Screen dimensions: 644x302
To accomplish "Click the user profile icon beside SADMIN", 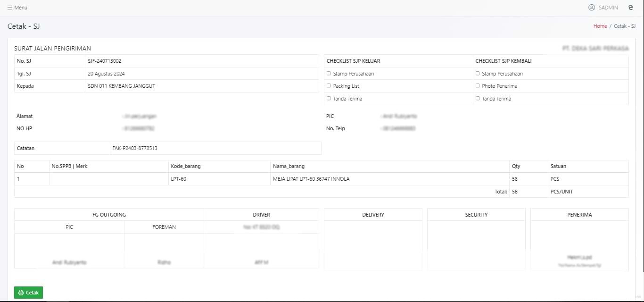I will point(592,8).
